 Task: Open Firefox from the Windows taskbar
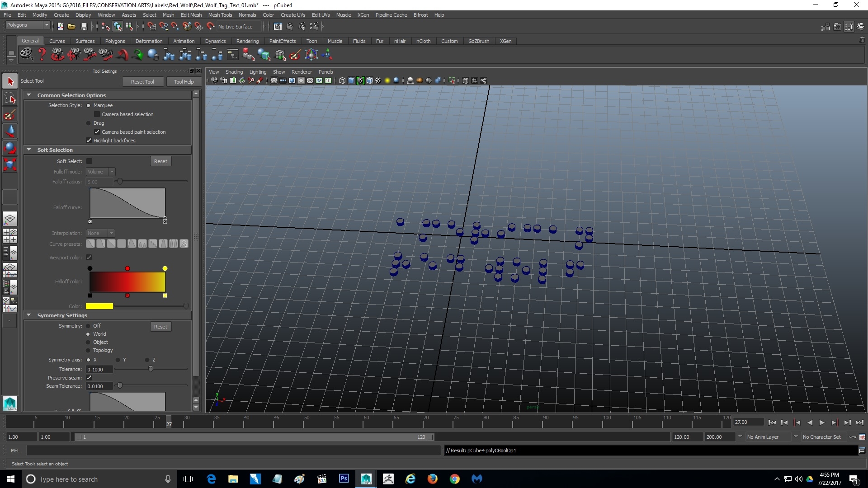433,479
